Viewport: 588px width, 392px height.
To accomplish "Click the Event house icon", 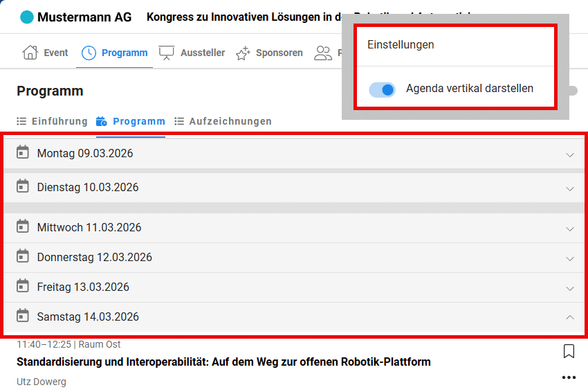I will [30, 53].
